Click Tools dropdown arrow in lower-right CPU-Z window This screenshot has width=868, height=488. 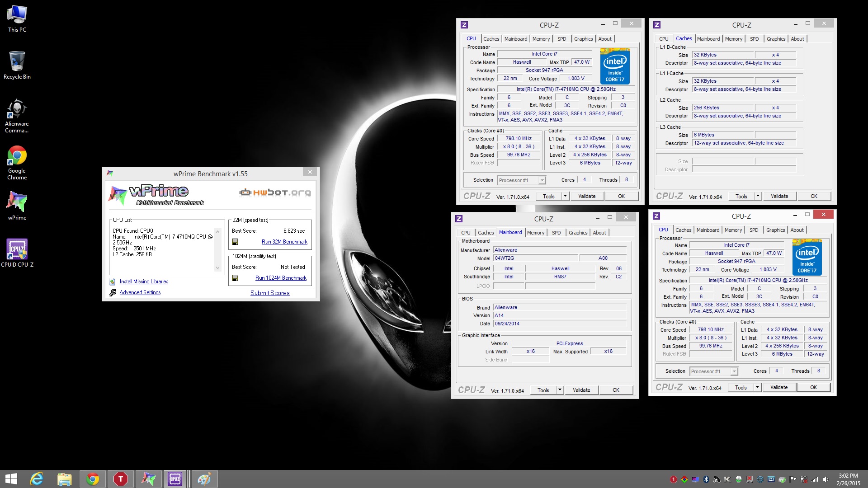coord(757,387)
